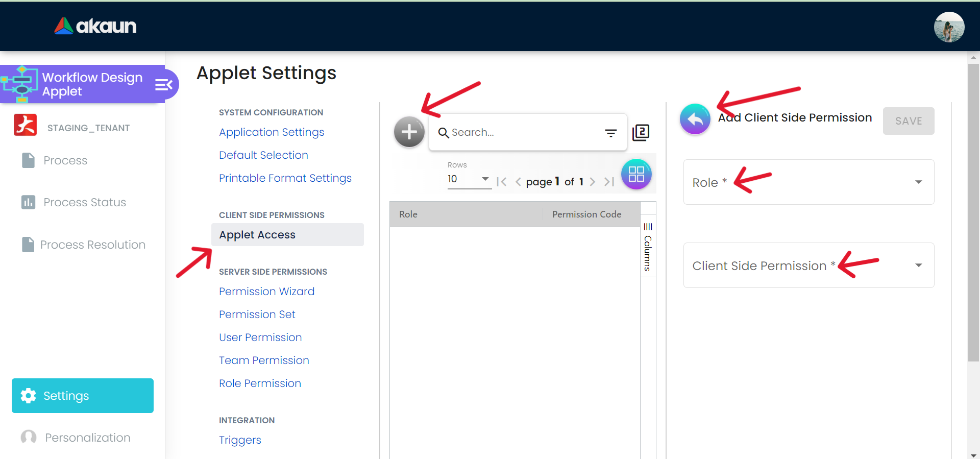
Task: Collapse the sidebar menu toggle icon
Action: pyautogui.click(x=164, y=85)
